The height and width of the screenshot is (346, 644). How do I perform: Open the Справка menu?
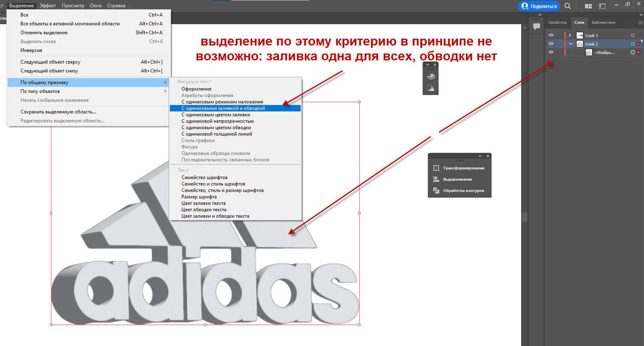click(x=116, y=6)
